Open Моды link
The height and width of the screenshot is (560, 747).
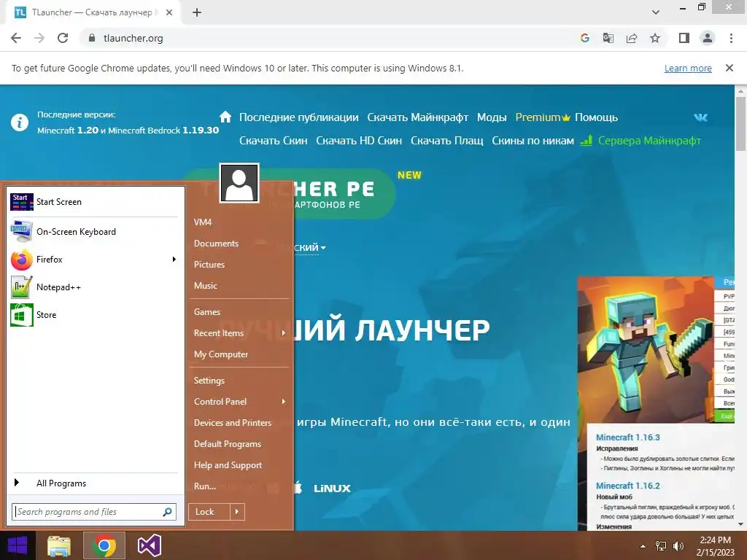click(492, 117)
